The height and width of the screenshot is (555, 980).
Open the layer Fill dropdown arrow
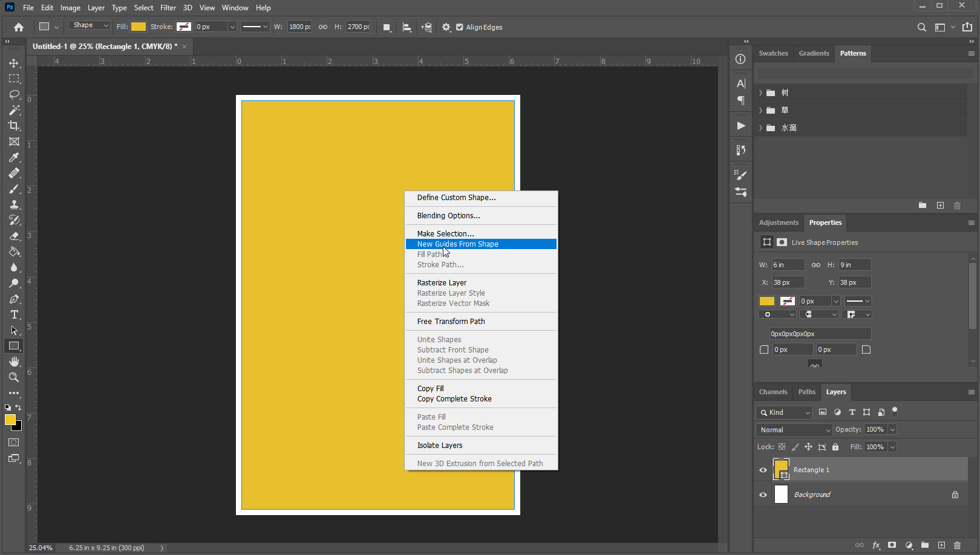[892, 447]
